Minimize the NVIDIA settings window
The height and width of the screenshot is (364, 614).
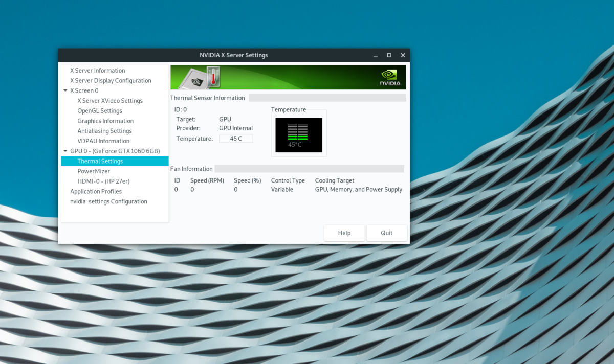coord(376,55)
